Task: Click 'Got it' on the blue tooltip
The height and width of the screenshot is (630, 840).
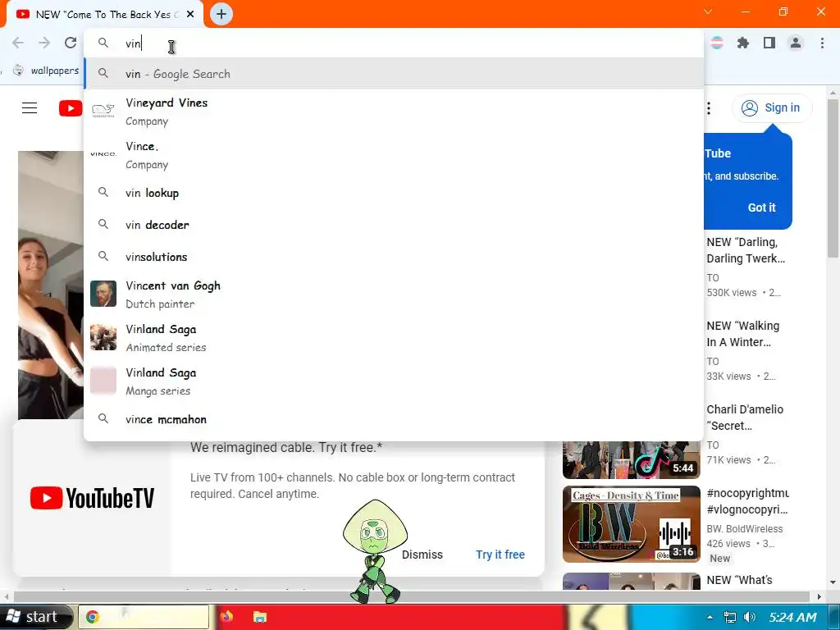Action: point(761,208)
